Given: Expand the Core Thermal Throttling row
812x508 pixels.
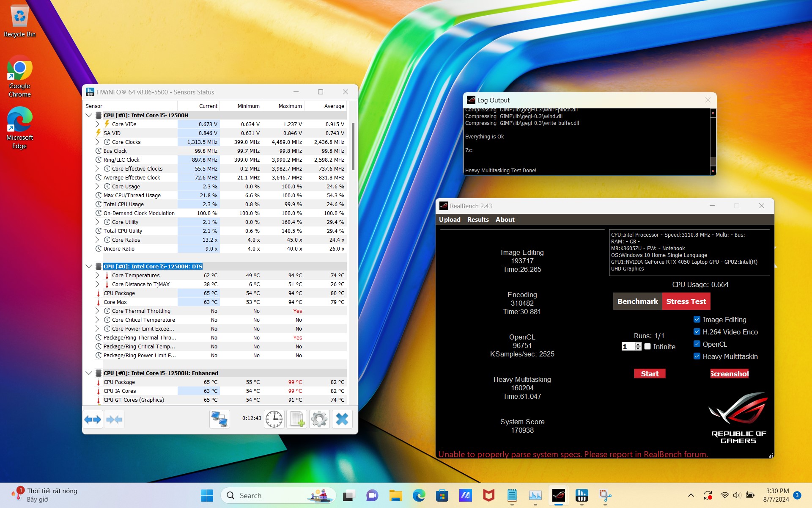Looking at the screenshot, I should coord(97,311).
